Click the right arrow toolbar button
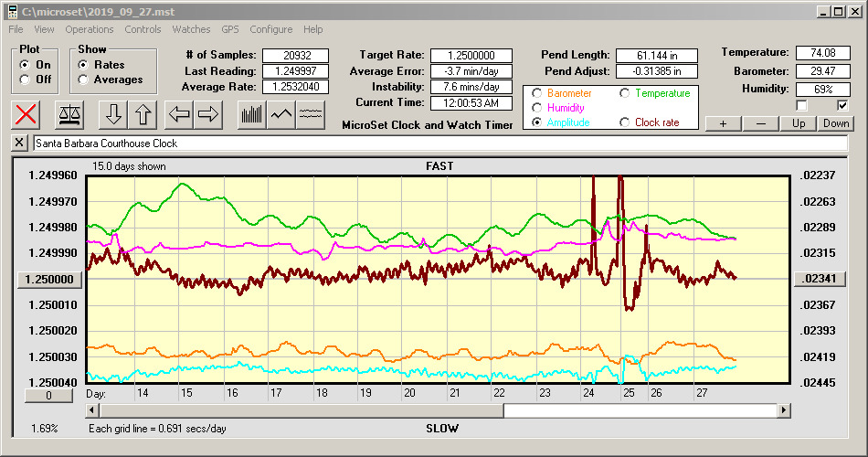Image resolution: width=868 pixels, height=457 pixels. coord(208,114)
